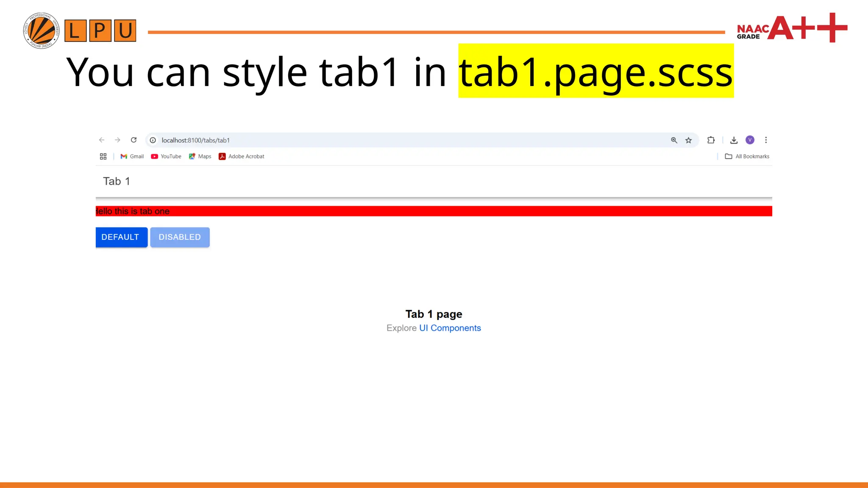Follow the UI Components link
Viewport: 868px width, 488px height.
pos(450,328)
